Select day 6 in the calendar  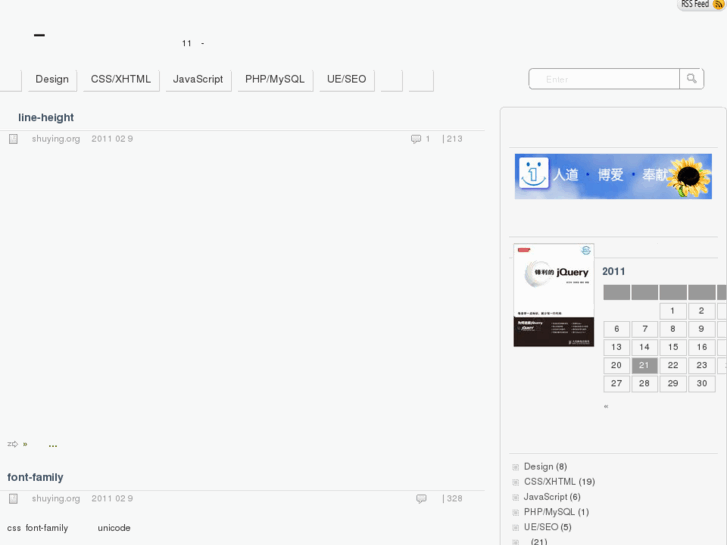pyautogui.click(x=617, y=329)
